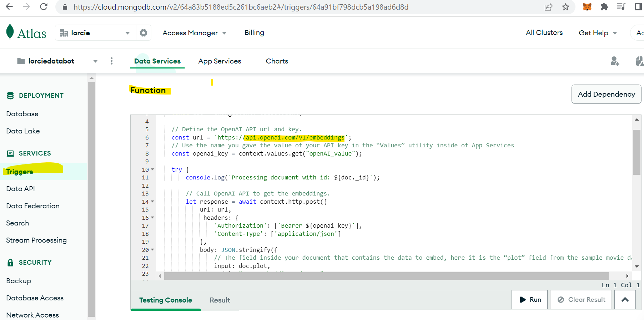Open Data Federation in sidebar
Viewport: 644px width, 320px height.
[x=33, y=206]
